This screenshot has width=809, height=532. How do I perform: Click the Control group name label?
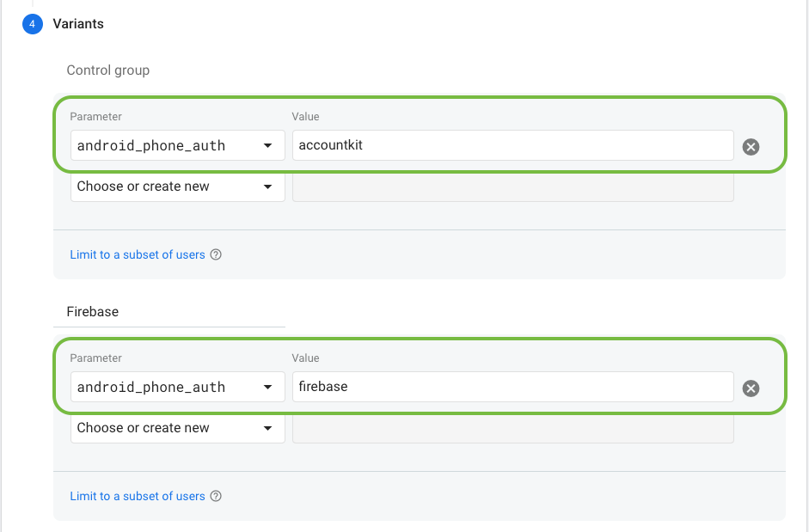click(x=108, y=70)
